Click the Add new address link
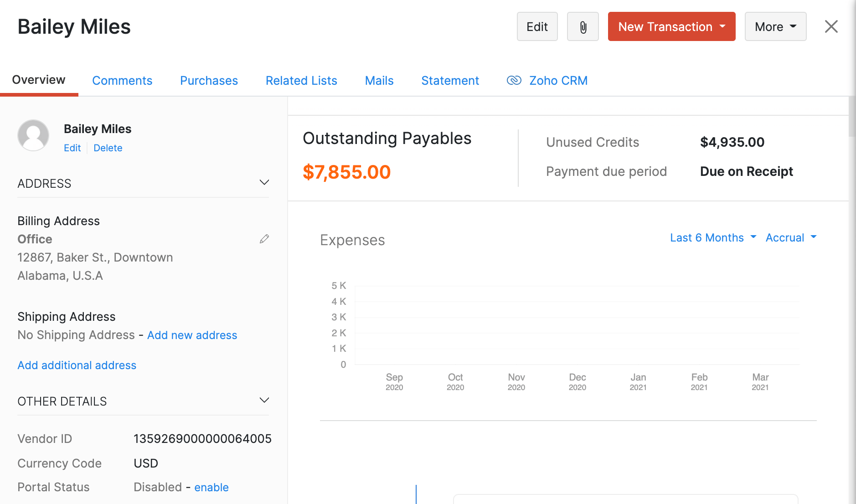 tap(192, 335)
